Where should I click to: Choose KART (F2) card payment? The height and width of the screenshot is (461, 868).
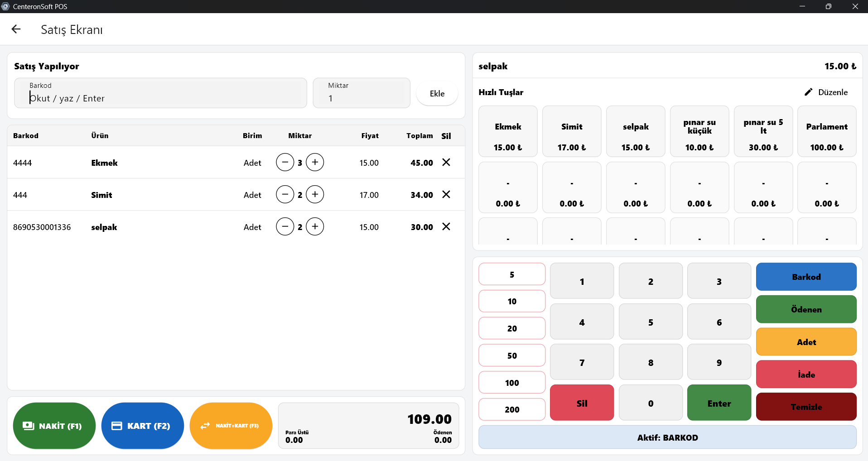(142, 426)
